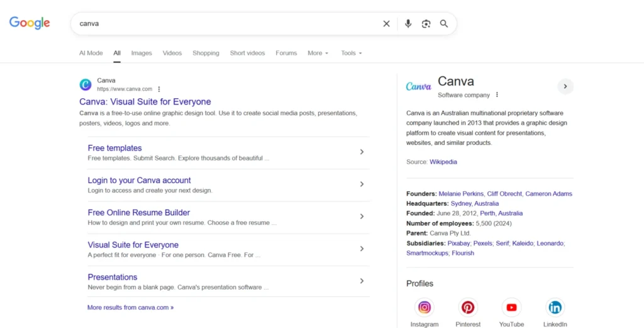Open Canva's LinkedIn profile icon

pos(555,307)
